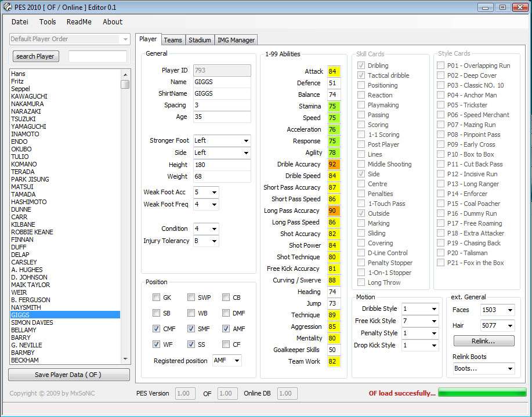Click the player list scrollbar down arrow
The image size is (532, 417).
(125, 360)
